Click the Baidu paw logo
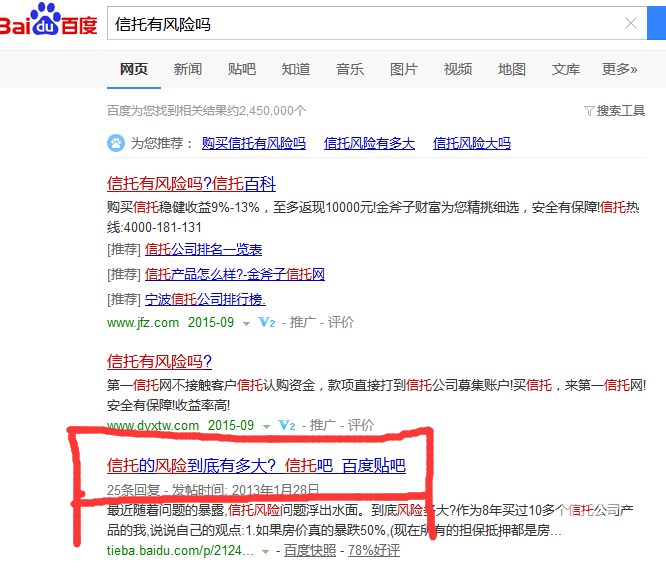The height and width of the screenshot is (568, 666). pos(48,20)
